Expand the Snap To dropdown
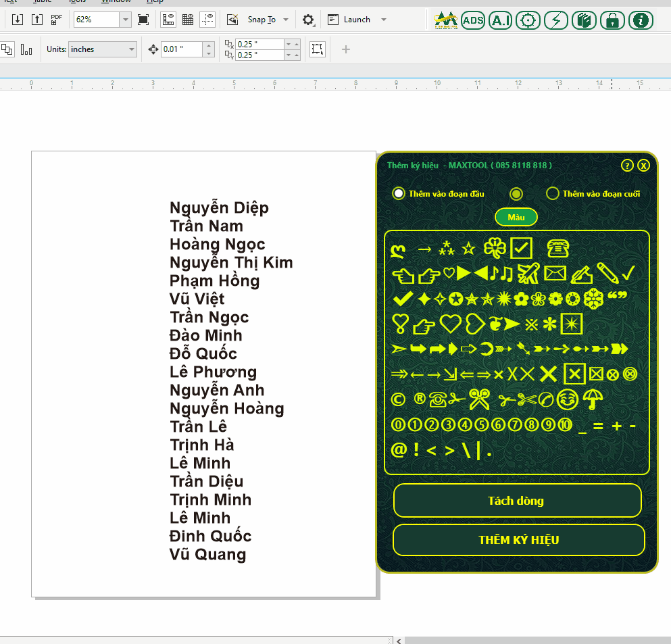The height and width of the screenshot is (644, 671). (286, 20)
